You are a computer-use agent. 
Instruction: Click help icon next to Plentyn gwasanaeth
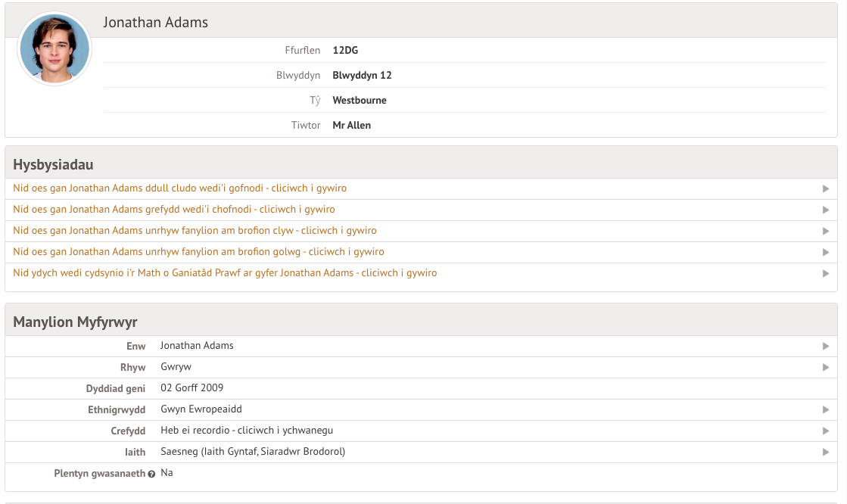(151, 474)
